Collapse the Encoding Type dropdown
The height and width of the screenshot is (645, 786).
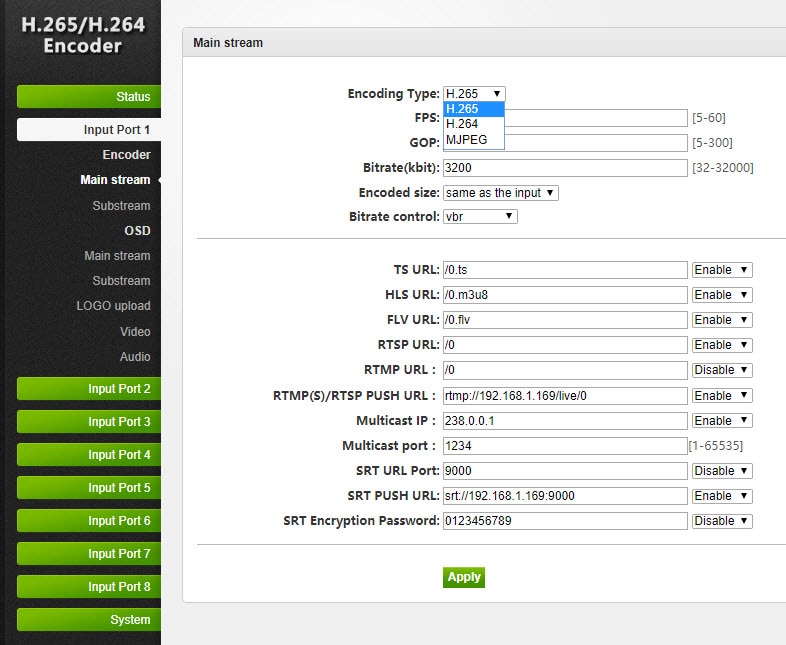[x=474, y=94]
